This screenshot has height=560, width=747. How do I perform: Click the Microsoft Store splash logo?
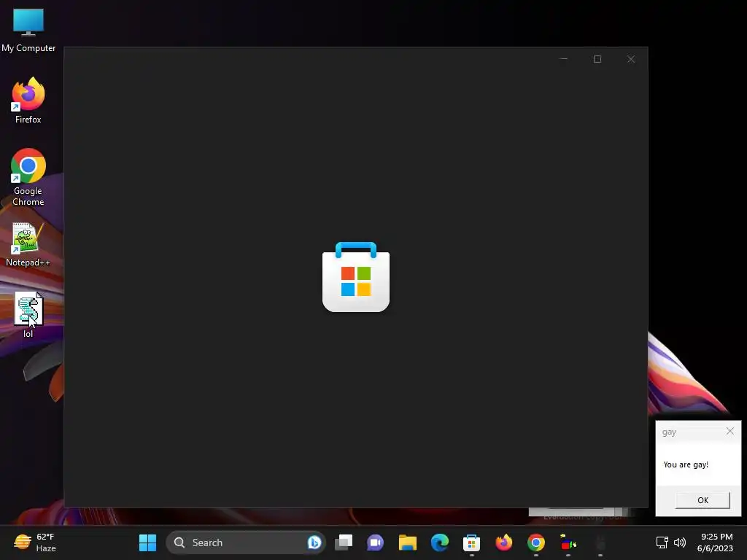356,277
